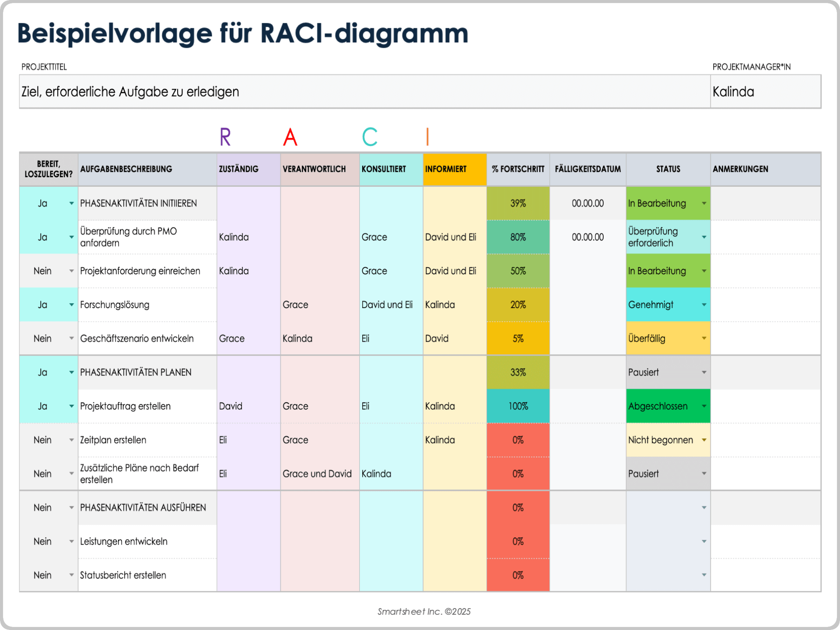Image resolution: width=840 pixels, height=630 pixels.
Task: Open the Bereit dropdown for Forschungslösung row
Action: [71, 304]
